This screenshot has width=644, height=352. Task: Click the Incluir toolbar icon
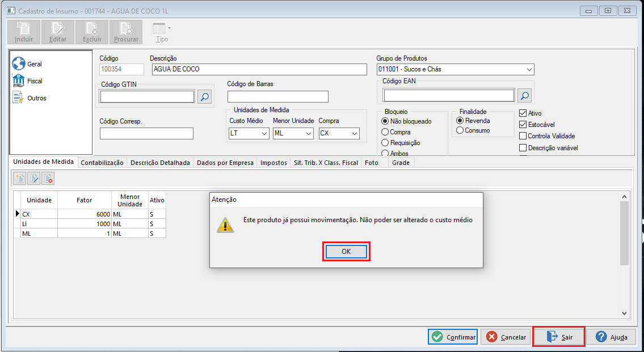(24, 32)
